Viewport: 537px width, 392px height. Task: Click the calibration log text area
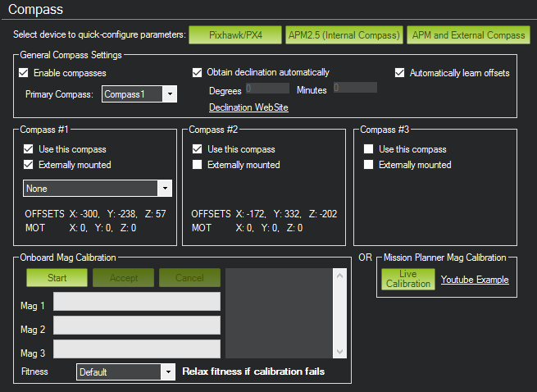click(279, 313)
